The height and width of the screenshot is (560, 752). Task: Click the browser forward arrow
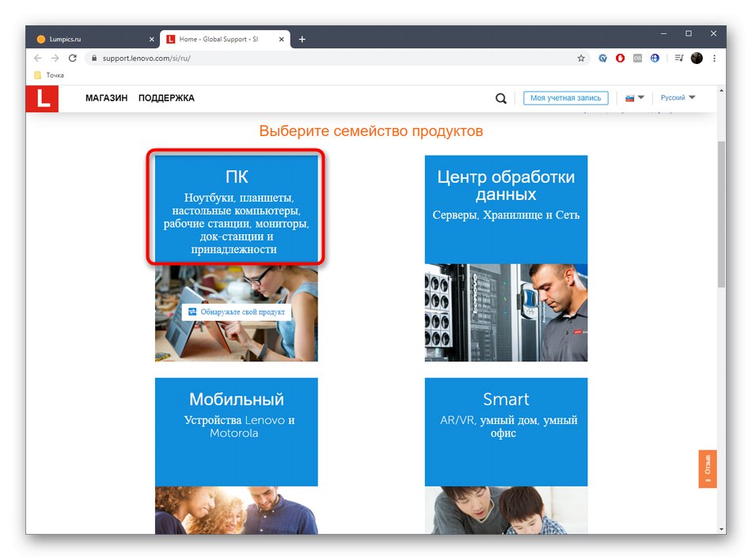point(55,58)
